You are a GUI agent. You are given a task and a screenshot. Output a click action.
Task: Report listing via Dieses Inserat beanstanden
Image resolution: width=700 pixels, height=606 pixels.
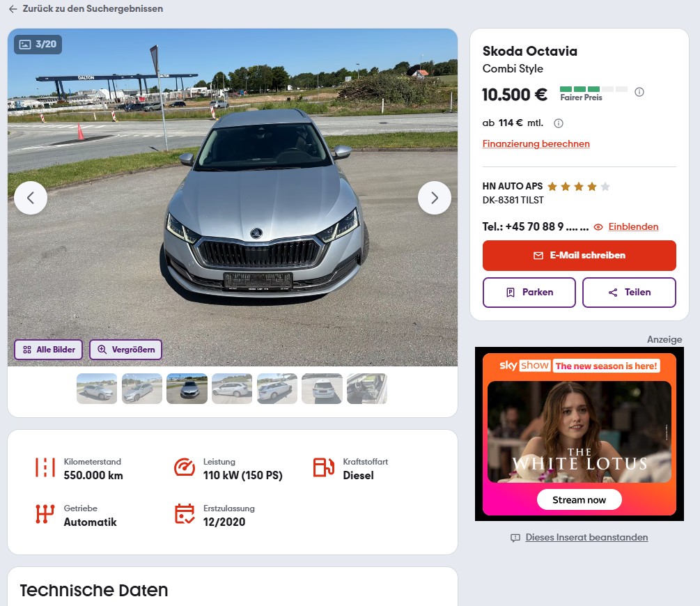tap(586, 538)
